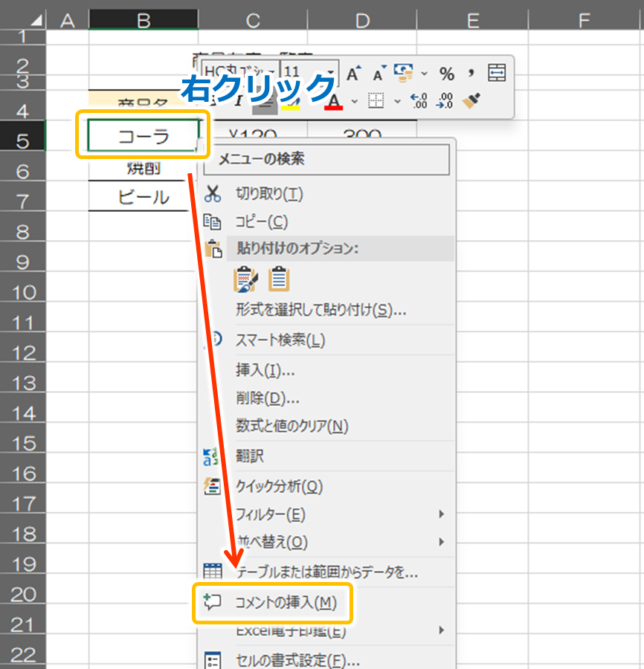Click the Decrease Decimal icon
Image resolution: width=644 pixels, height=669 pixels.
[445, 100]
